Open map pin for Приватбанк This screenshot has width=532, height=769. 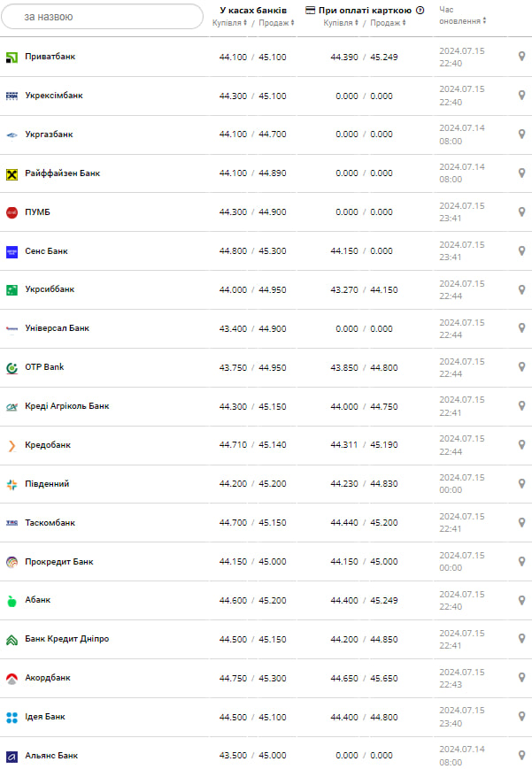pyautogui.click(x=521, y=57)
